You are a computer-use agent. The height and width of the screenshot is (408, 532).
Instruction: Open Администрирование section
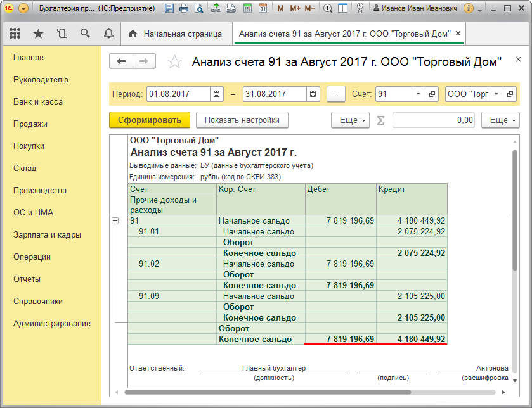point(52,324)
